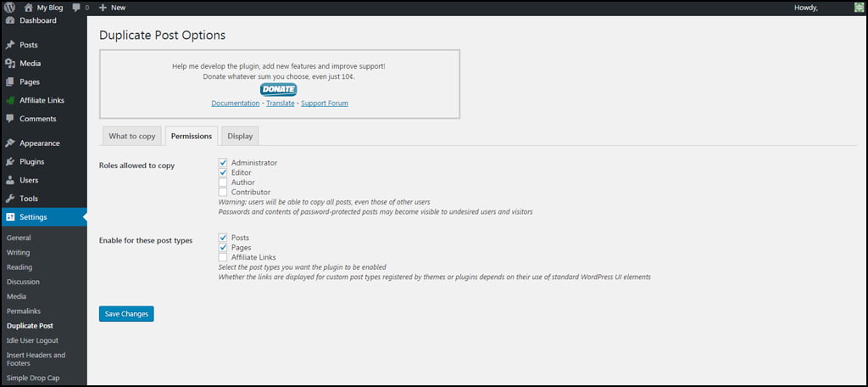Enable the Author role checkbox
Image resolution: width=868 pixels, height=387 pixels.
(223, 182)
